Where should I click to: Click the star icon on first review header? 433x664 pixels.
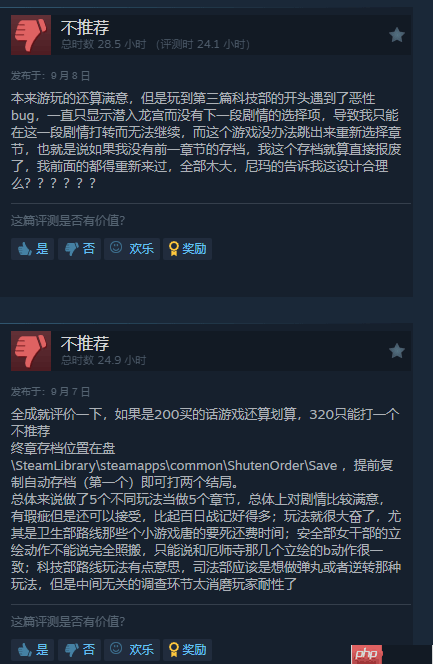pyautogui.click(x=397, y=35)
